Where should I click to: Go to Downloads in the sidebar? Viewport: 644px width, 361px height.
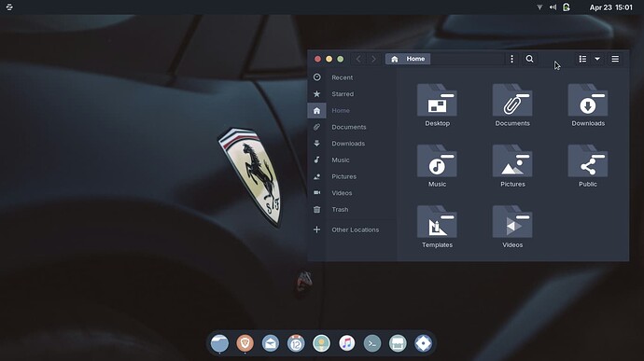coord(352,144)
